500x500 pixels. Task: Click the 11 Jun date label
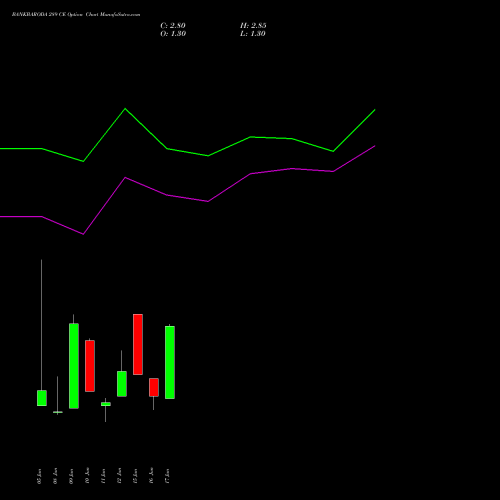[x=103, y=476]
